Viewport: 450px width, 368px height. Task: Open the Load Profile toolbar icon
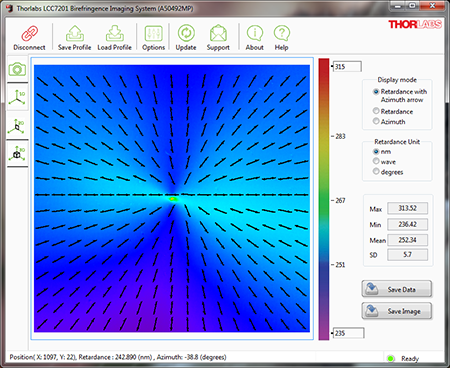coord(115,33)
